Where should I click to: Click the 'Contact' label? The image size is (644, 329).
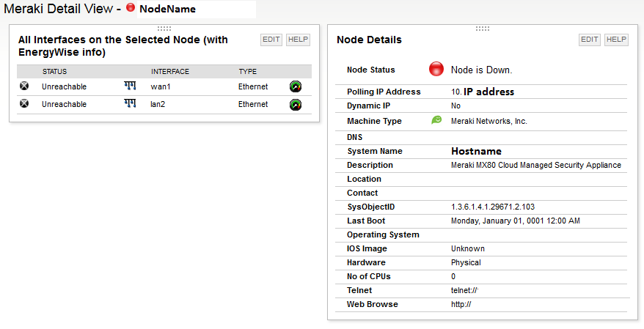pyautogui.click(x=362, y=193)
